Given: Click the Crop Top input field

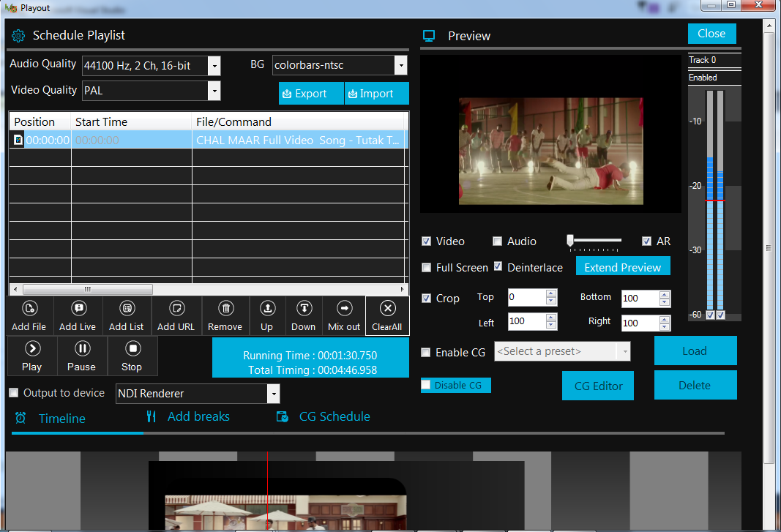Looking at the screenshot, I should pos(527,297).
